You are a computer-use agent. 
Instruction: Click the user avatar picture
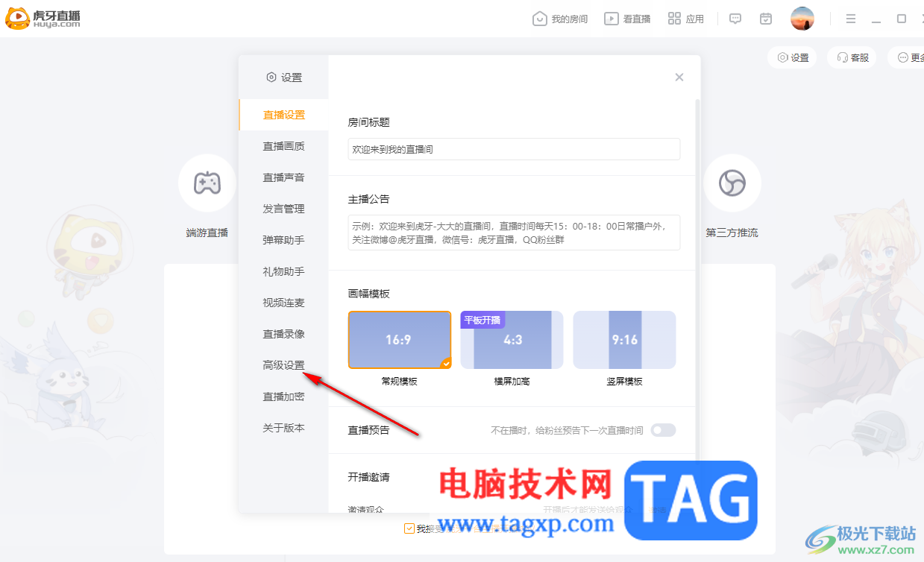(x=802, y=19)
